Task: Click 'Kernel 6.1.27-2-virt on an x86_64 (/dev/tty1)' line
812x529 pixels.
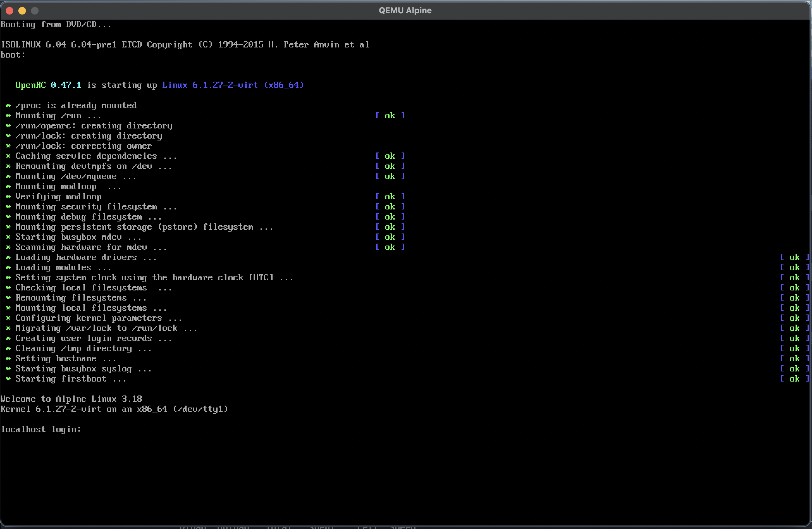Action: 114,409
